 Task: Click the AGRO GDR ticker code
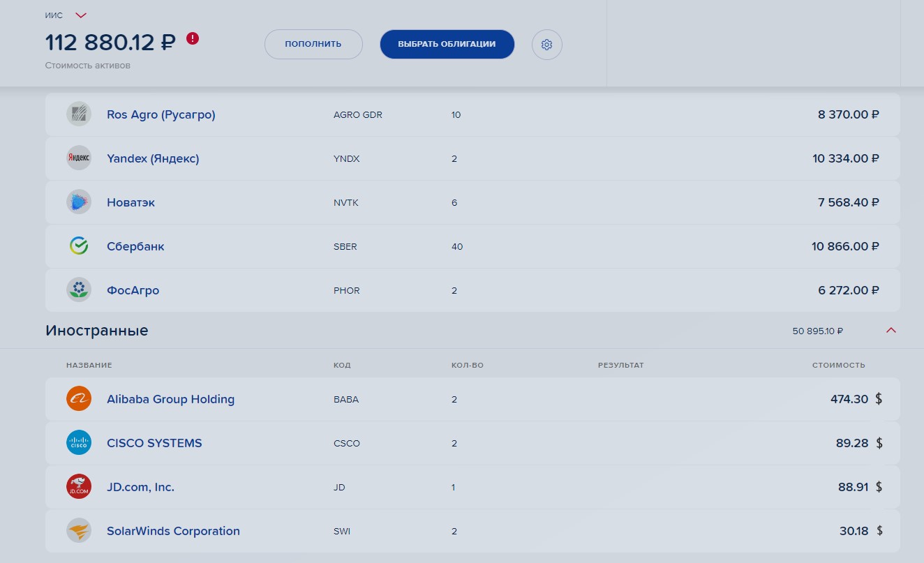pyautogui.click(x=358, y=114)
